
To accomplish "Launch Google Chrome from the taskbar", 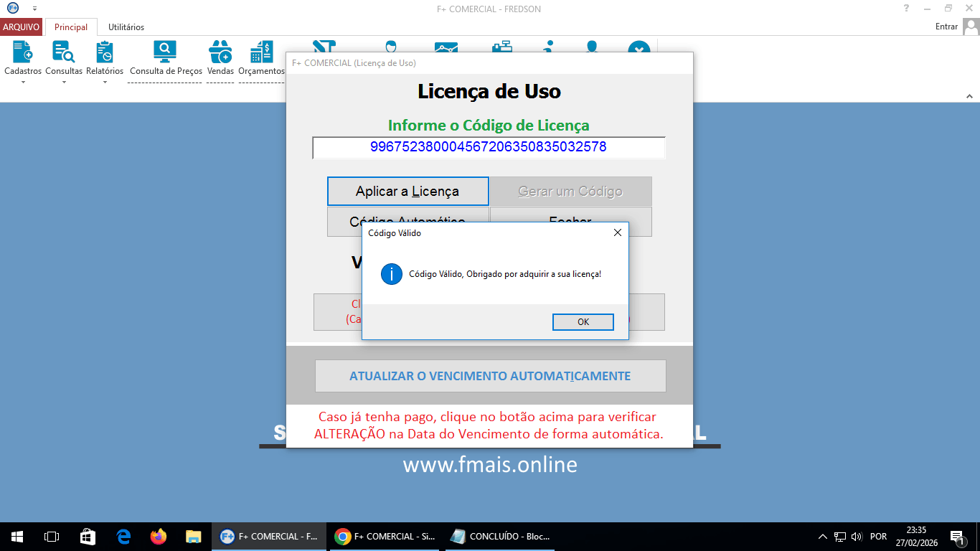I will click(383, 536).
